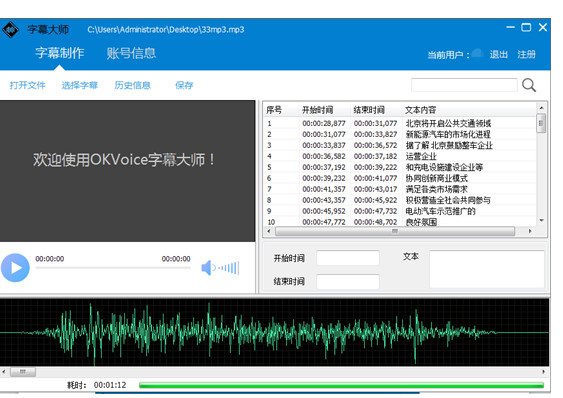Click waveform scroll left arrow
This screenshot has width=563, height=398.
(4, 372)
